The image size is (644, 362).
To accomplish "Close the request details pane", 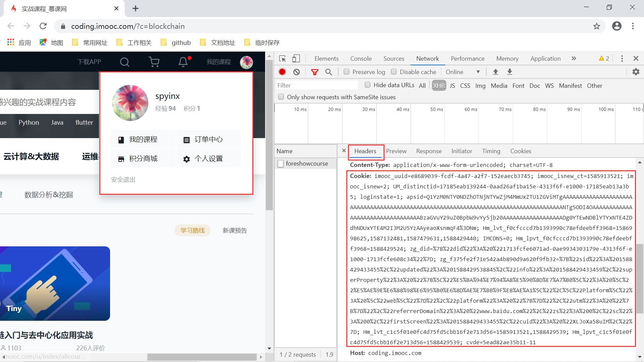I will click(344, 151).
